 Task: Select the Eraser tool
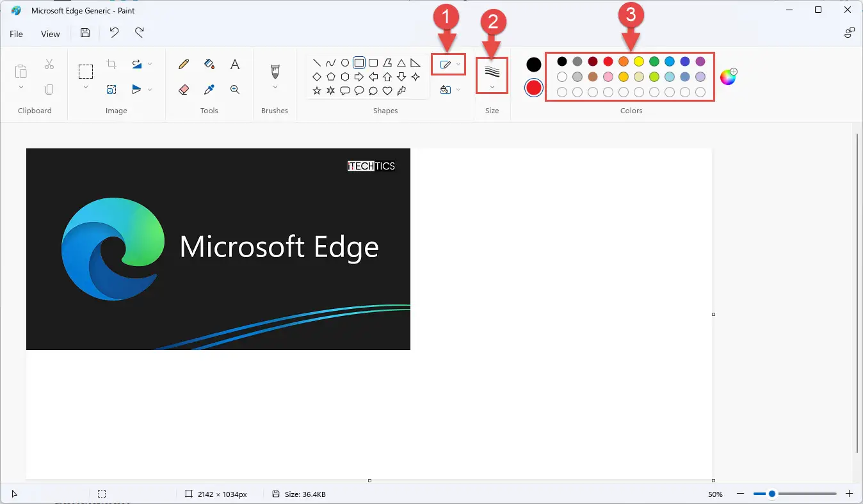coord(184,90)
